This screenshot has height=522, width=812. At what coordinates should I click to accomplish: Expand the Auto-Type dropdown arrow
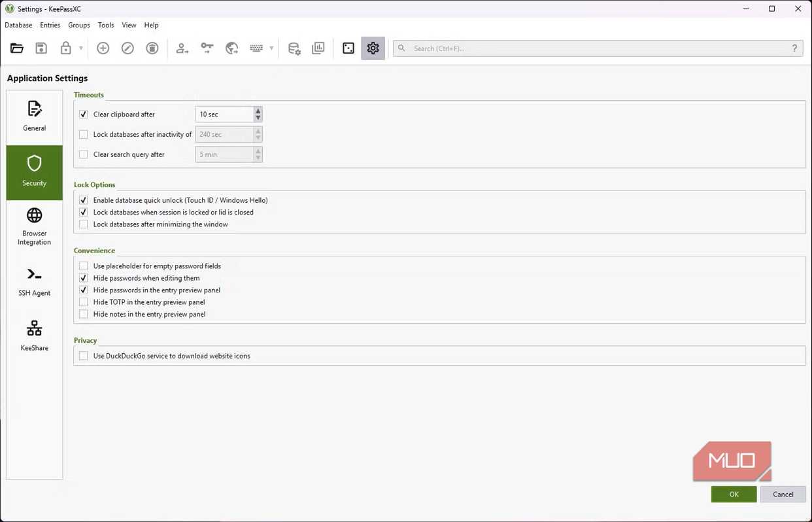[x=271, y=48]
